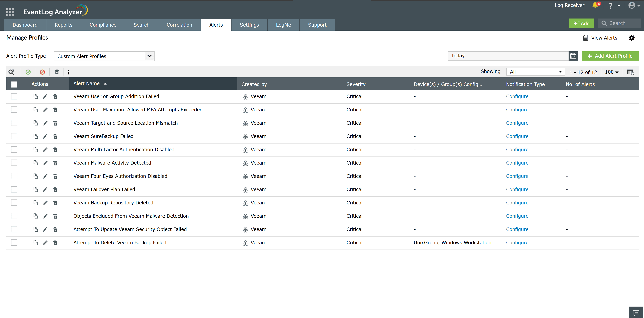
Task: Open the table search icon in toolbar
Action: 11,72
